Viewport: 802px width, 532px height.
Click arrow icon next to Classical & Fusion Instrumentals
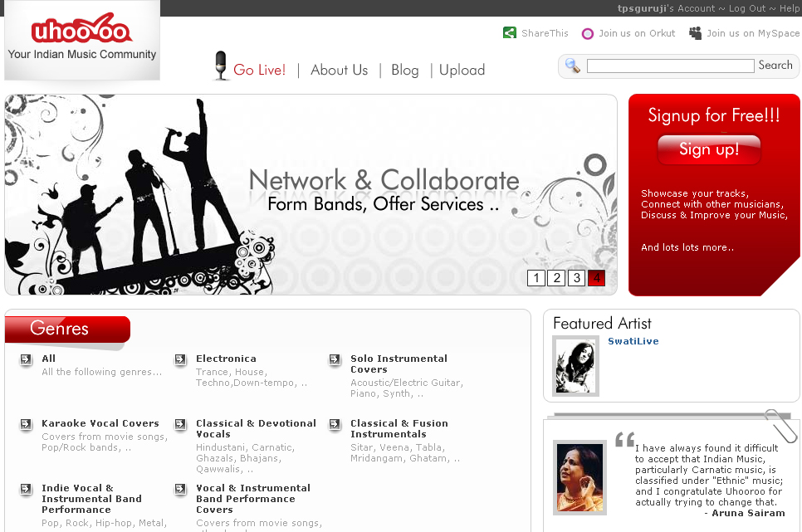[335, 424]
